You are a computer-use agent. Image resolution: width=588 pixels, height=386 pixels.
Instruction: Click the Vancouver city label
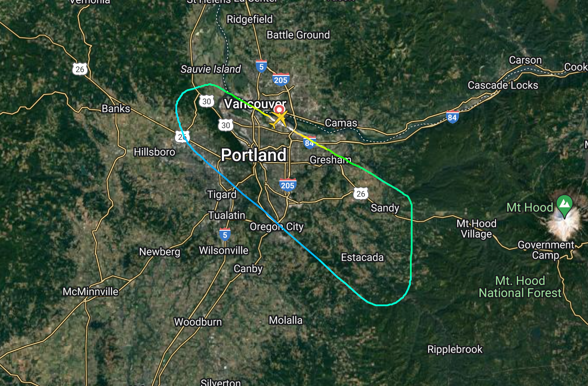click(250, 104)
